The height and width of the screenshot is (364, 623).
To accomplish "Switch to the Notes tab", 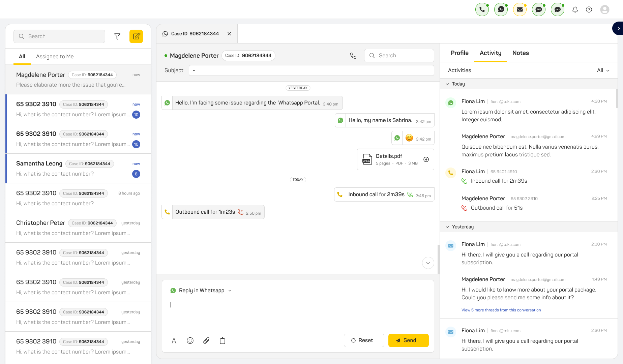I will pos(521,53).
